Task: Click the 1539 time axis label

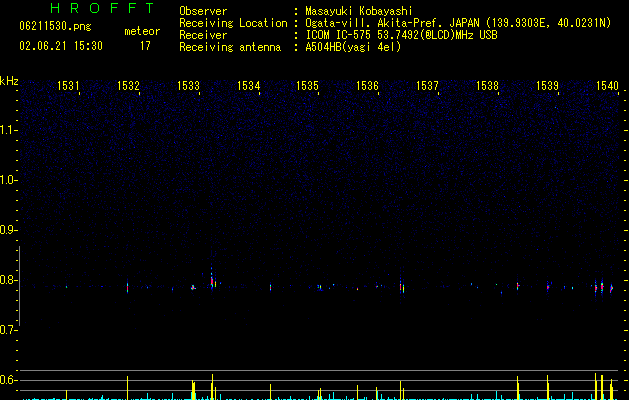Action: [547, 85]
